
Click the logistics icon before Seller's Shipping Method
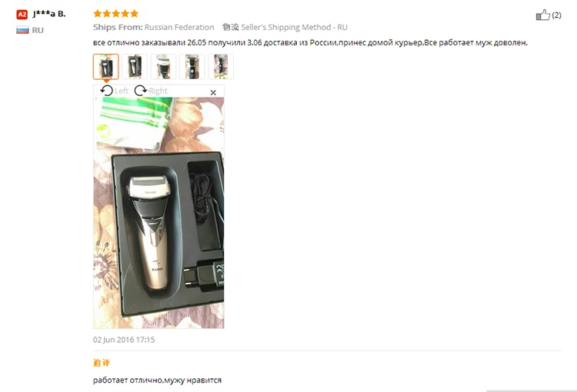click(231, 27)
